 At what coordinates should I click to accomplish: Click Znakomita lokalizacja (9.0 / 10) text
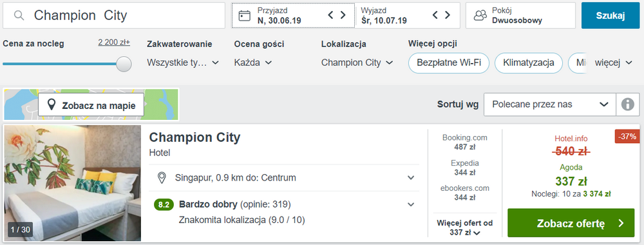[x=242, y=220]
